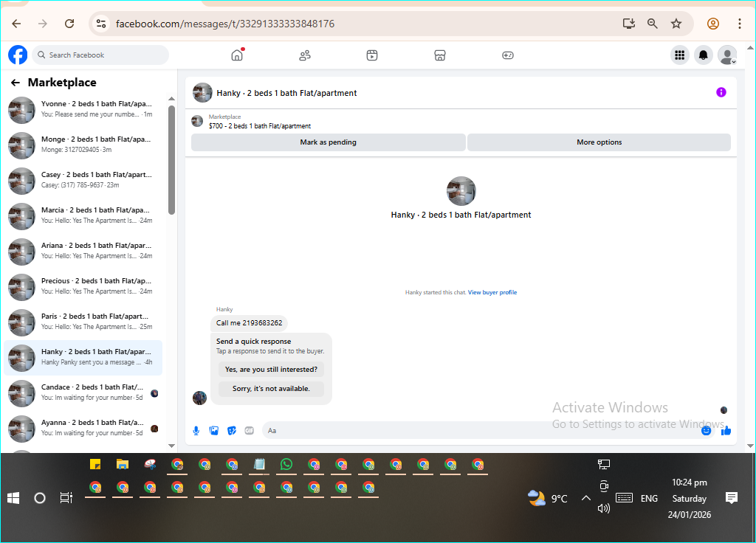Open WhatsApp from the taskbar

click(x=286, y=465)
